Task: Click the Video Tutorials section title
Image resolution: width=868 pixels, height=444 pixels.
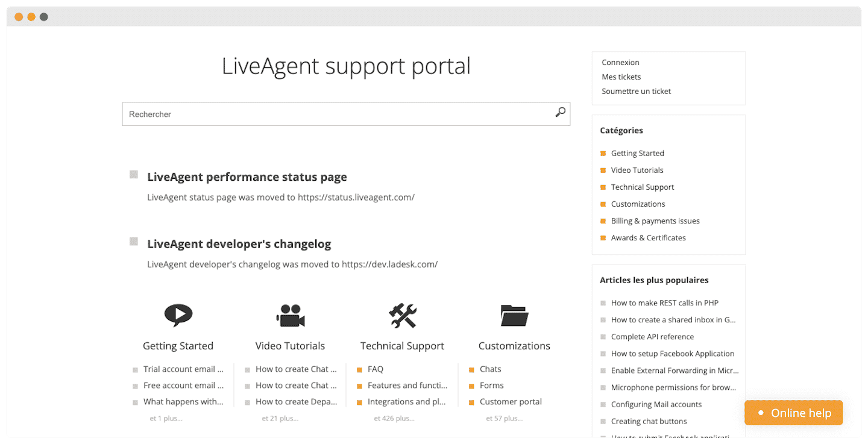Action: coord(290,346)
